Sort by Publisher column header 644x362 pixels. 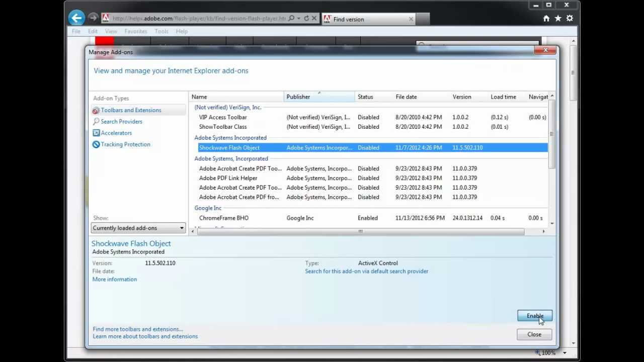click(319, 97)
